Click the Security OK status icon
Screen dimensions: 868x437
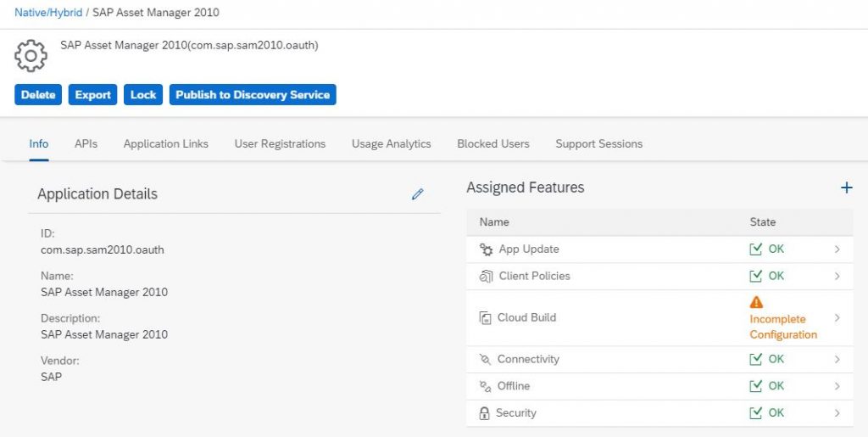755,413
